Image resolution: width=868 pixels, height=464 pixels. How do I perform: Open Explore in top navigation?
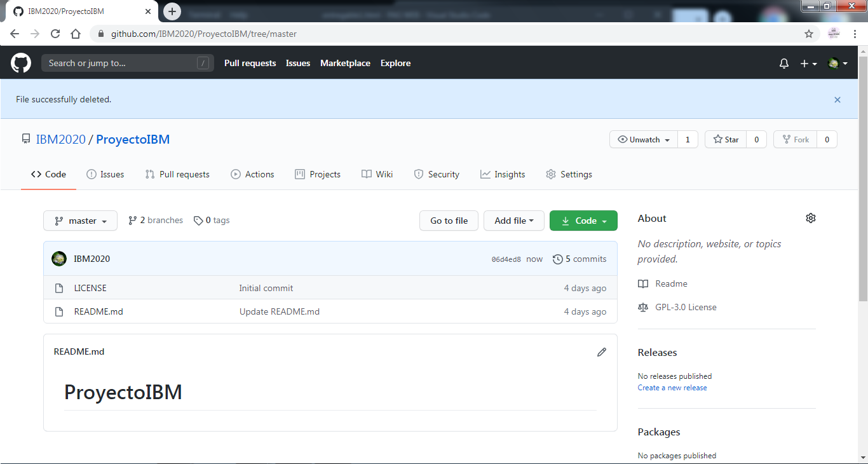pyautogui.click(x=395, y=63)
